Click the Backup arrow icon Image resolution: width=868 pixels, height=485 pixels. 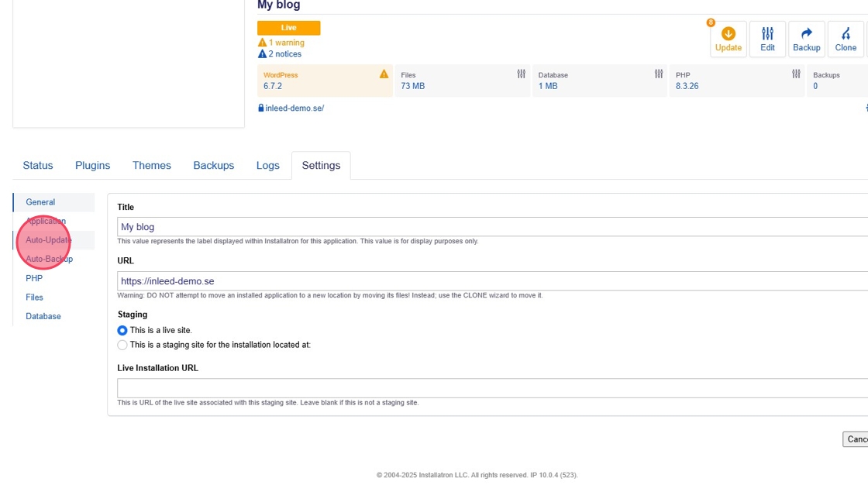806,34
